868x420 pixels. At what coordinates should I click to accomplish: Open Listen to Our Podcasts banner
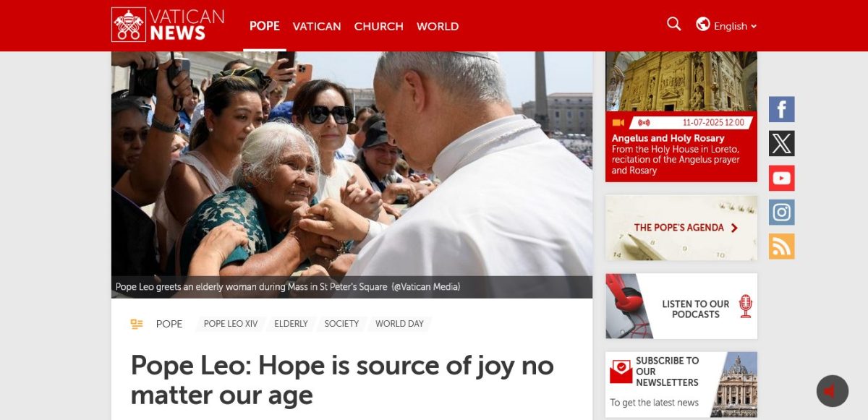click(x=681, y=306)
